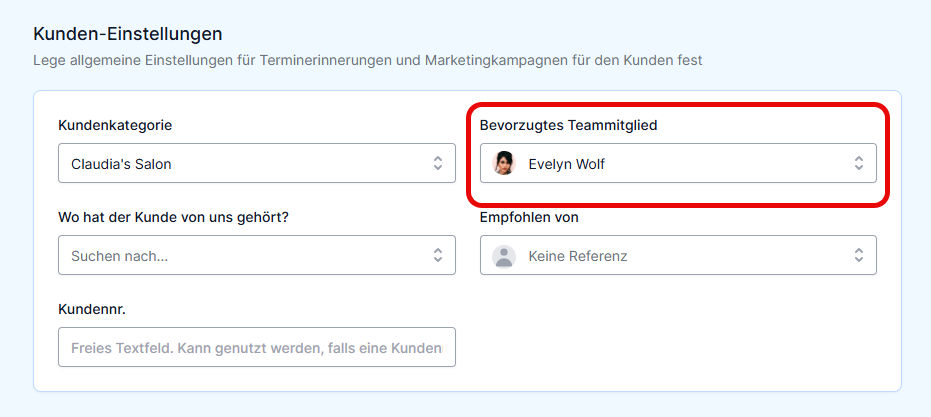The height and width of the screenshot is (417, 931).
Task: Open the Evelyn Wolf team member dropdown
Action: click(678, 163)
